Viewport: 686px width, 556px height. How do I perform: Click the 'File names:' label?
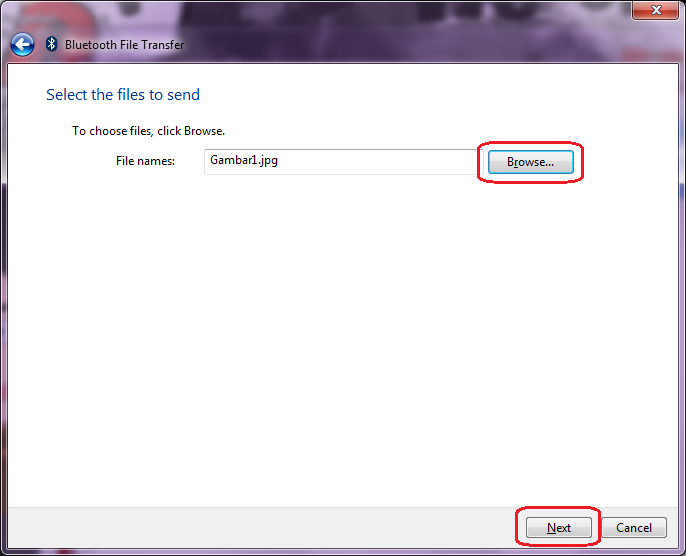tap(145, 161)
